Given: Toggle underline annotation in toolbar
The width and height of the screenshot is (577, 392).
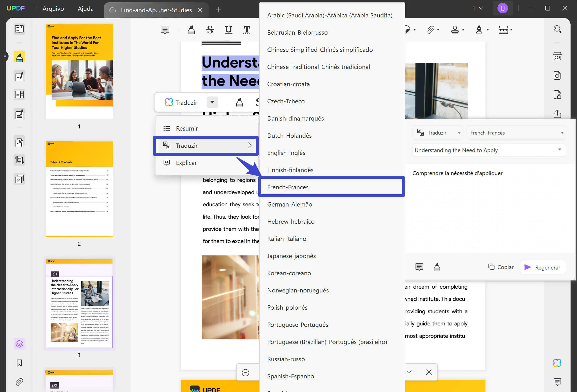Looking at the screenshot, I should (228, 30).
